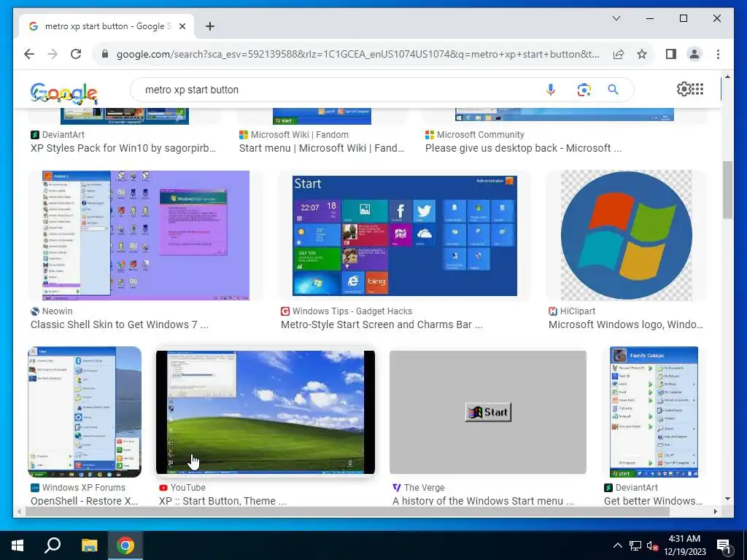Image resolution: width=747 pixels, height=560 pixels.
Task: Open Metro-Style Start Screen and Charms Bar link
Action: 382,324
